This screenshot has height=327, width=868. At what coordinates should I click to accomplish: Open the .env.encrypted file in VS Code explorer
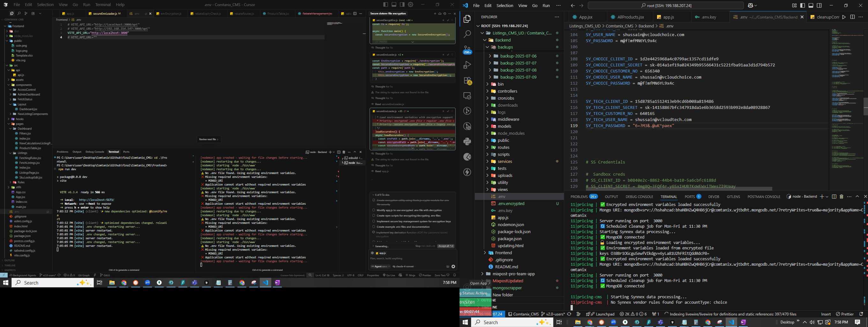[x=511, y=204]
